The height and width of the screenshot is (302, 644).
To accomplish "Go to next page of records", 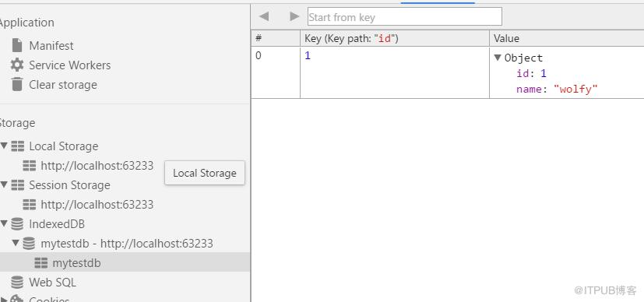I will (294, 16).
